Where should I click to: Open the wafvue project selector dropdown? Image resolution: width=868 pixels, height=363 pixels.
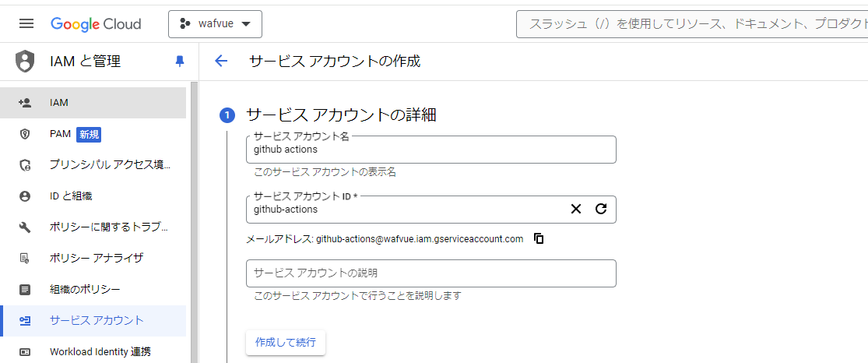pos(215,24)
